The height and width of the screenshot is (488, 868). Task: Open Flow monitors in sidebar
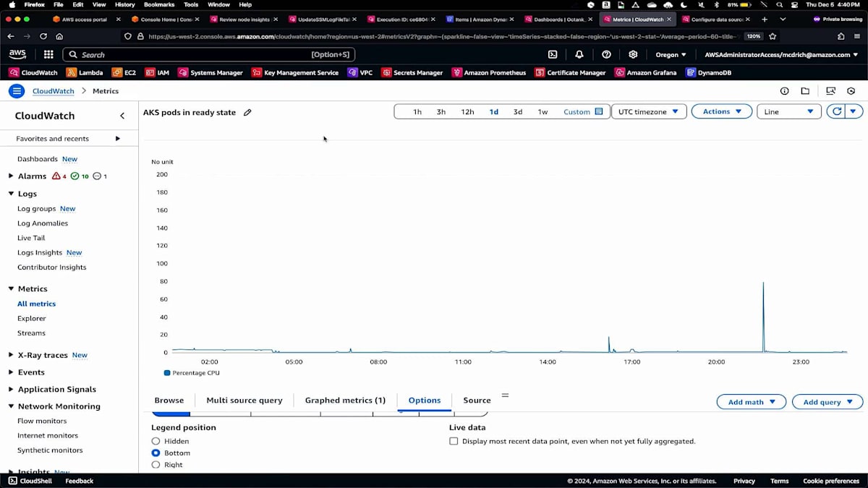click(x=42, y=421)
